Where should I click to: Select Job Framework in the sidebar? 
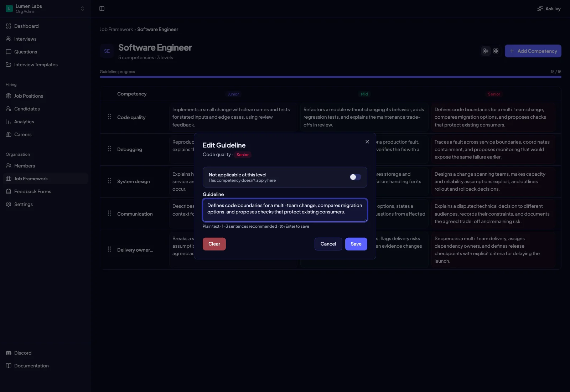coord(46,179)
